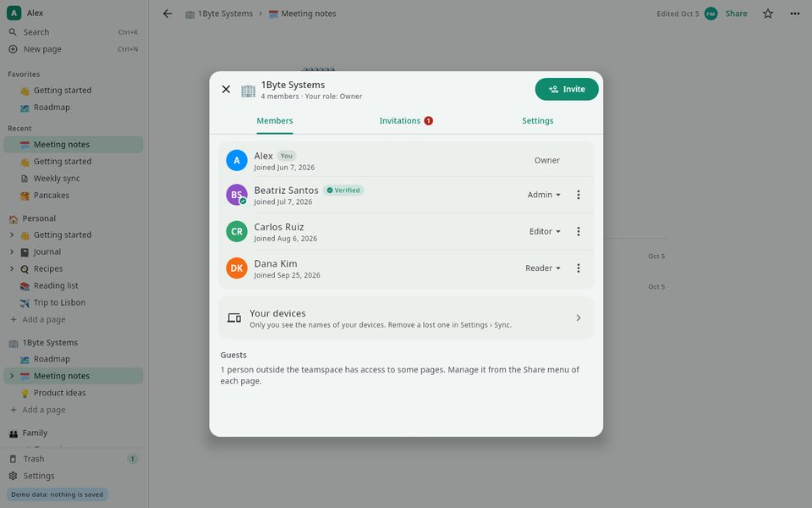Create a New page from sidebar
Image resolution: width=812 pixels, height=508 pixels.
pyautogui.click(x=73, y=49)
